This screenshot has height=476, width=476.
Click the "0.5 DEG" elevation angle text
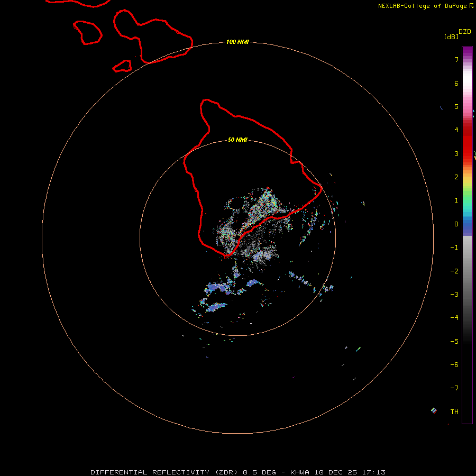pos(260,472)
